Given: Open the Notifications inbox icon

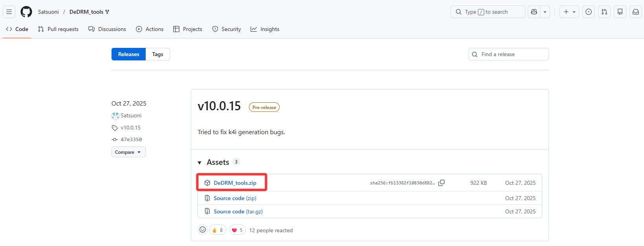Looking at the screenshot, I should tap(636, 12).
